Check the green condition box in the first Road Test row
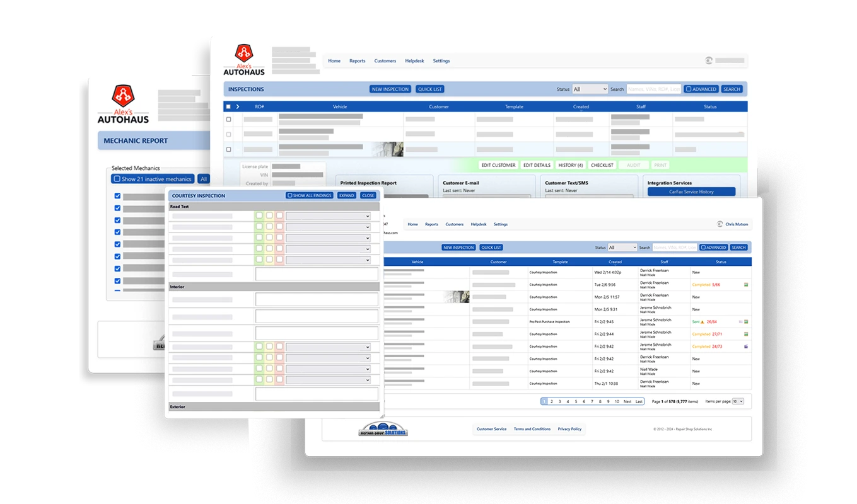Screen dimensions: 857x504 coord(259,216)
